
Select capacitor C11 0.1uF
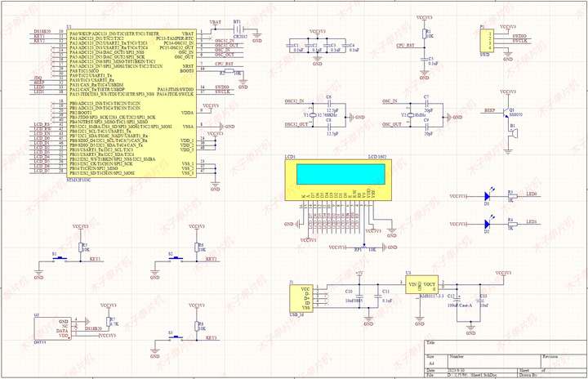click(x=378, y=296)
